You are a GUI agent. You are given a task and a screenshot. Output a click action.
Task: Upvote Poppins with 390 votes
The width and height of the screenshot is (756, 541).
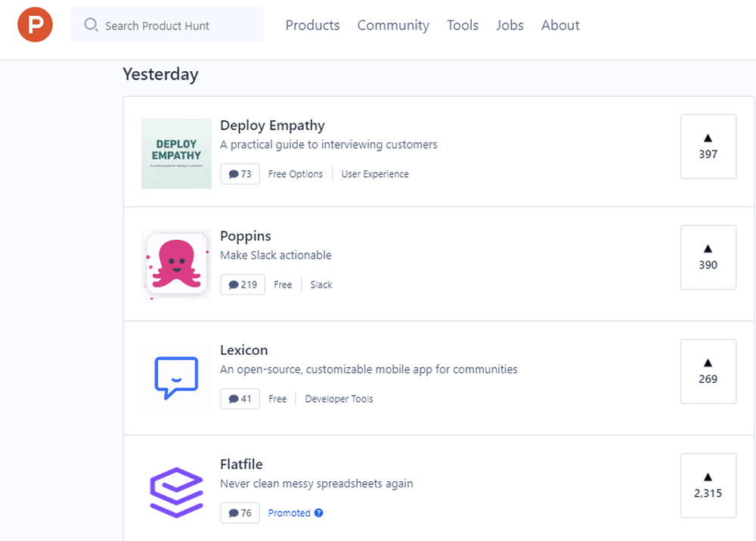tap(708, 257)
